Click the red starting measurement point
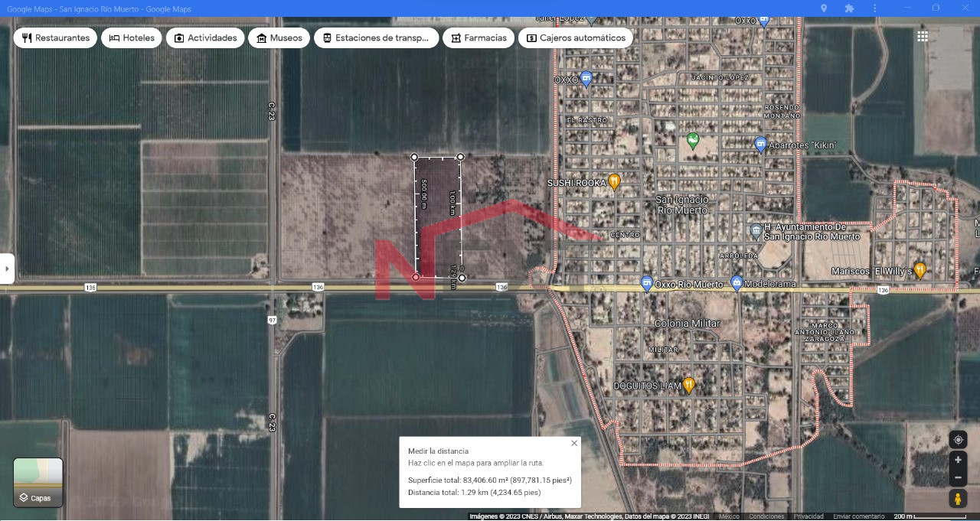The width and height of the screenshot is (980, 521). click(416, 277)
